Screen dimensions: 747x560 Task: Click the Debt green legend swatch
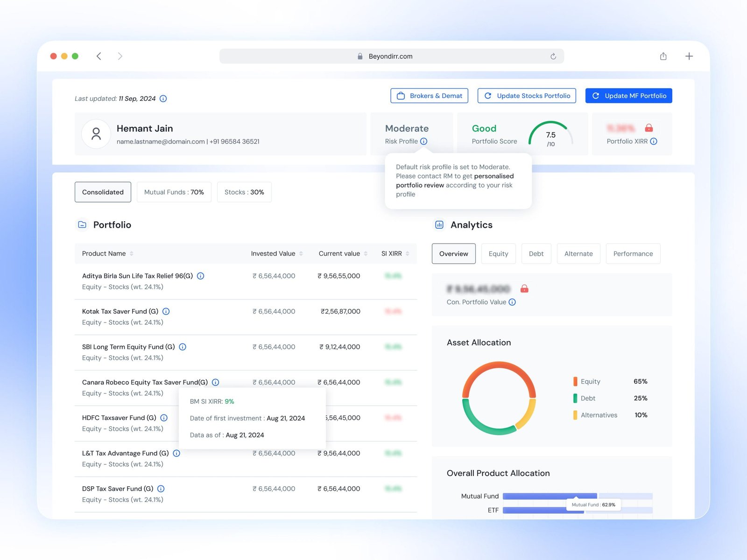(x=575, y=398)
